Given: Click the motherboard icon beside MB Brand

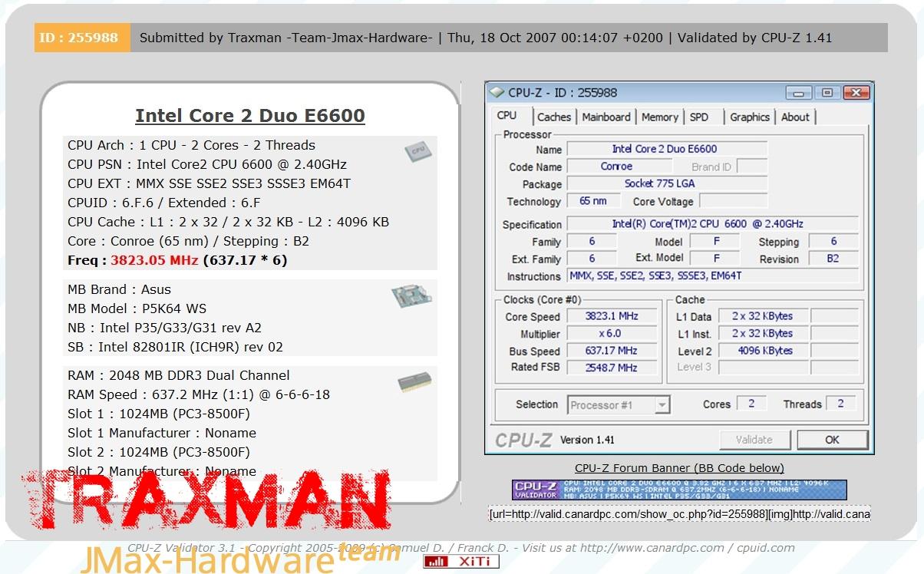Looking at the screenshot, I should point(411,295).
